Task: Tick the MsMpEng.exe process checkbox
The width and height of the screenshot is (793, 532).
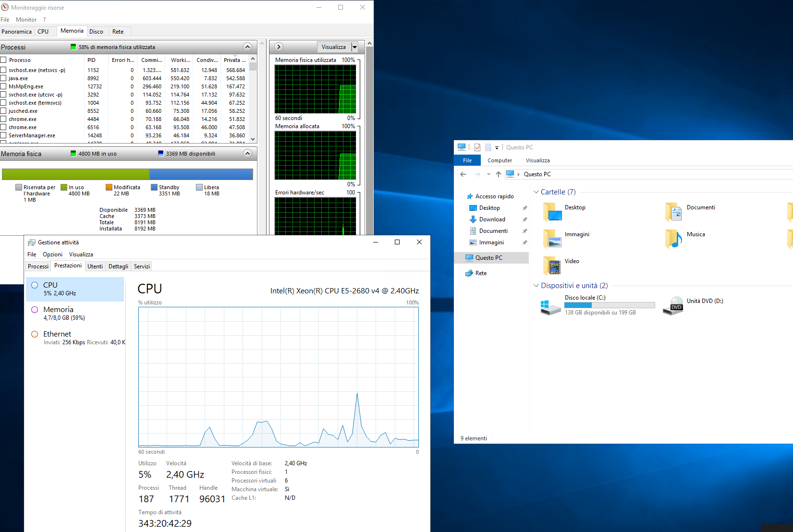Action: [x=3, y=86]
